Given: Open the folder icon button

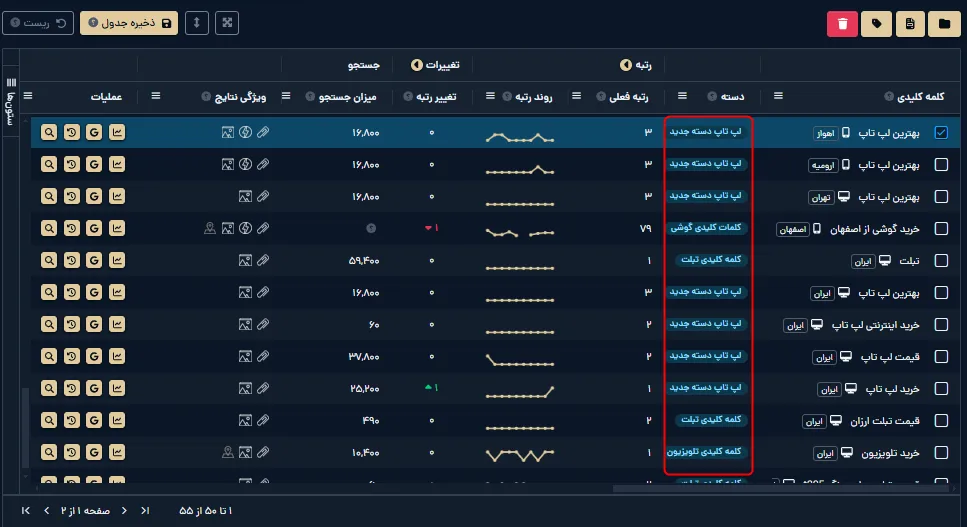Looking at the screenshot, I should pos(944,24).
